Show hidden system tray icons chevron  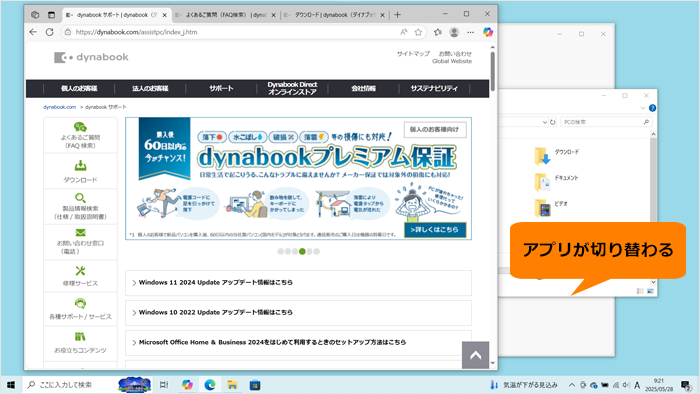(571, 385)
